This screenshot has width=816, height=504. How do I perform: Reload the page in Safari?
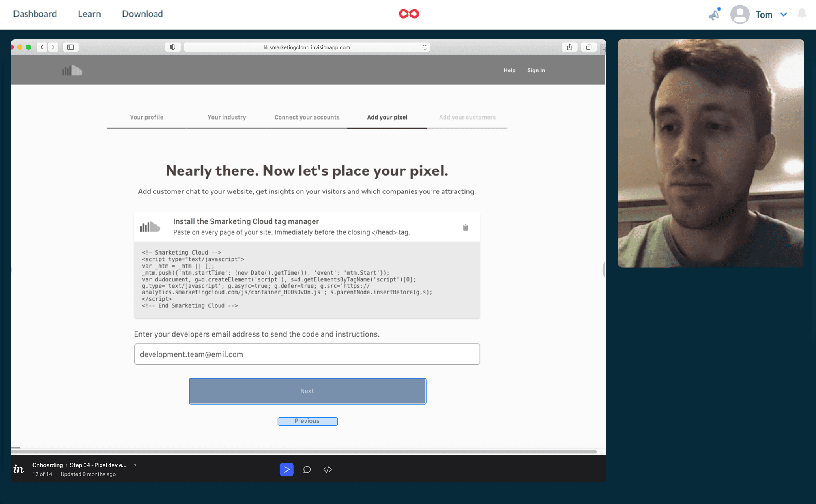[425, 47]
